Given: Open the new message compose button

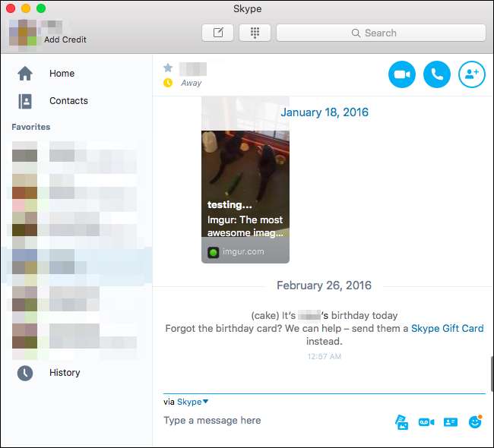Looking at the screenshot, I should (217, 33).
